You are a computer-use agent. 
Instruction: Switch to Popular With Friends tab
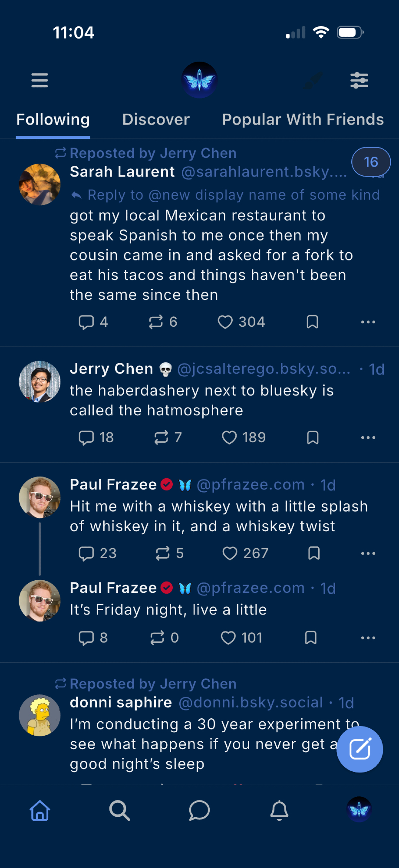[x=303, y=120]
